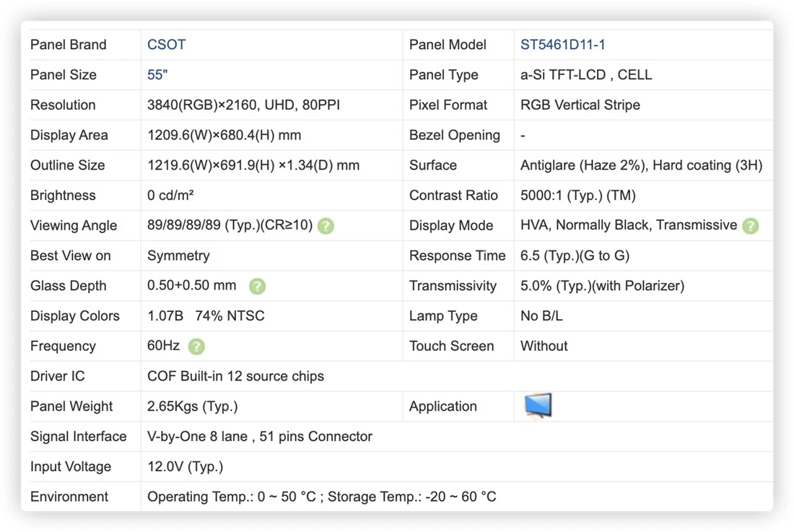The height and width of the screenshot is (532, 794).
Task: Click the help icon next to 60Hz Frequency
Action: pos(196,346)
